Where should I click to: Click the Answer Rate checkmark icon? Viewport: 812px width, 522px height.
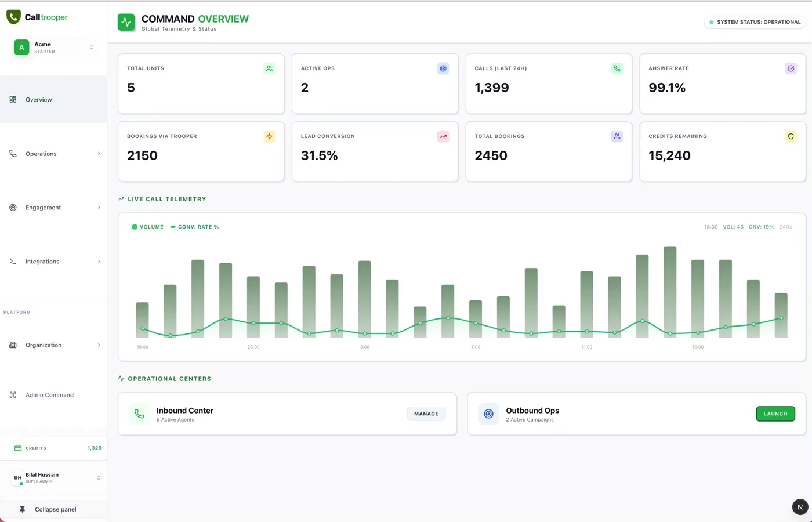click(x=791, y=68)
